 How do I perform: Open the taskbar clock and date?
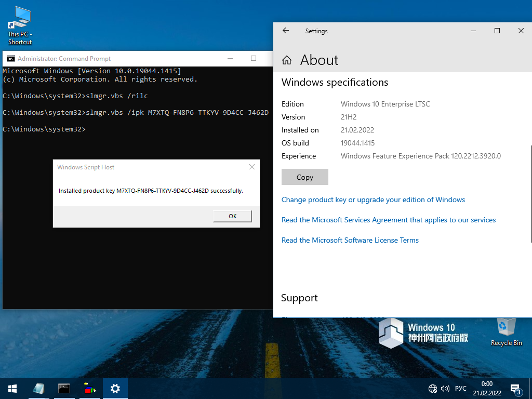(x=487, y=389)
